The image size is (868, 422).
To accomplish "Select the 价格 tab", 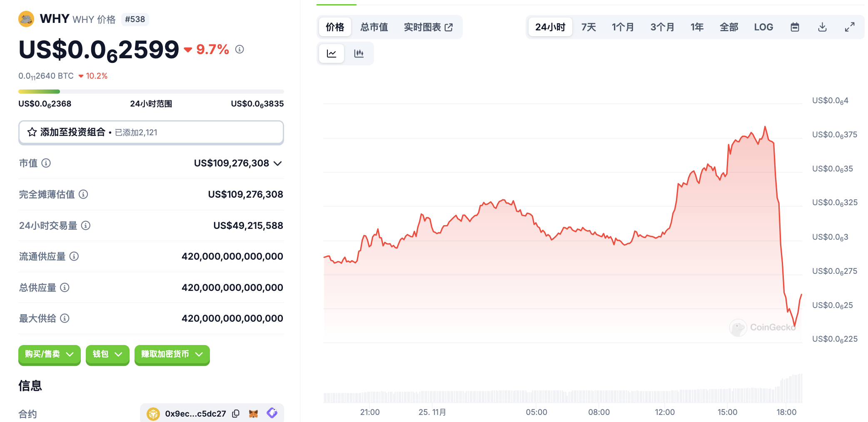I will click(335, 27).
